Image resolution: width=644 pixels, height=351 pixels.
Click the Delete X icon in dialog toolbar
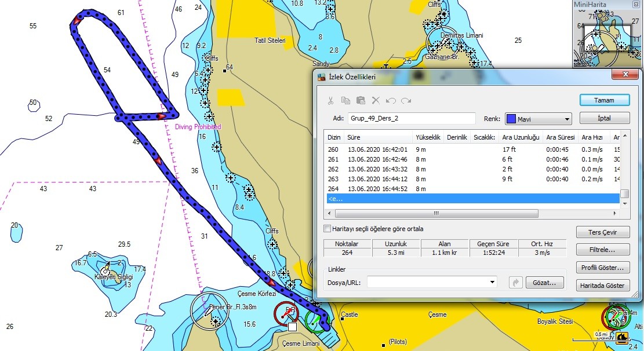(376, 101)
